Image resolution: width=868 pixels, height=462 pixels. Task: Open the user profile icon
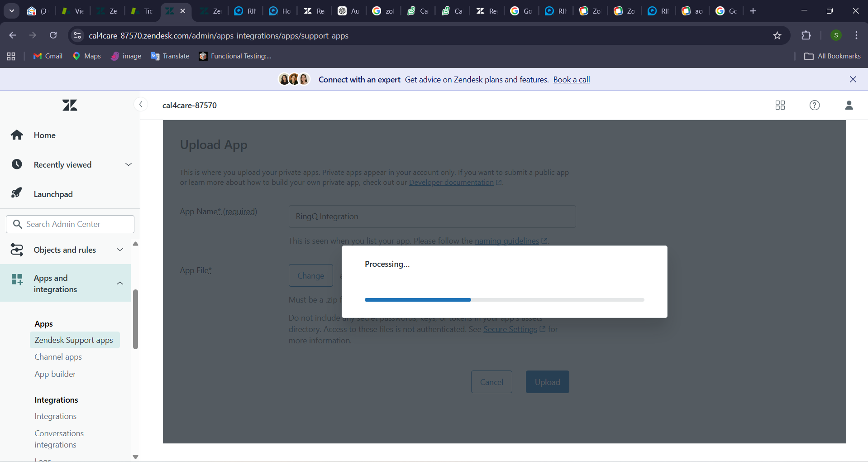point(849,105)
